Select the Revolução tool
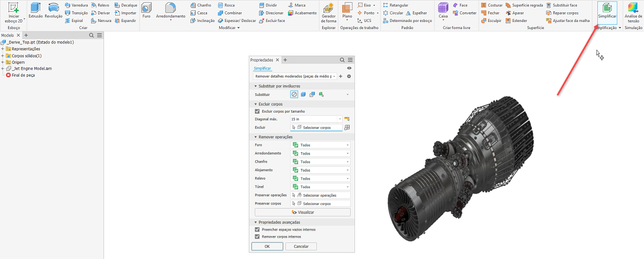This screenshot has height=259, width=644. [53, 11]
